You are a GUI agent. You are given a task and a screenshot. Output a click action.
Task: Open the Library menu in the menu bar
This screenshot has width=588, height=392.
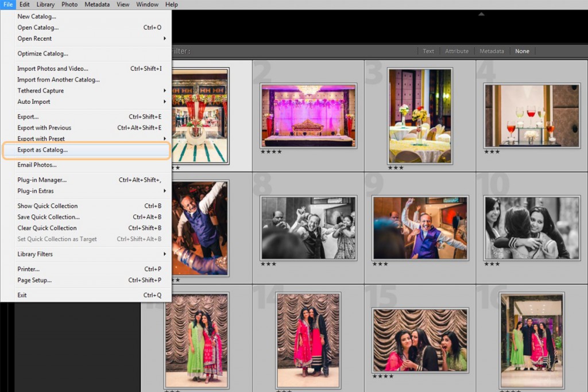45,5
